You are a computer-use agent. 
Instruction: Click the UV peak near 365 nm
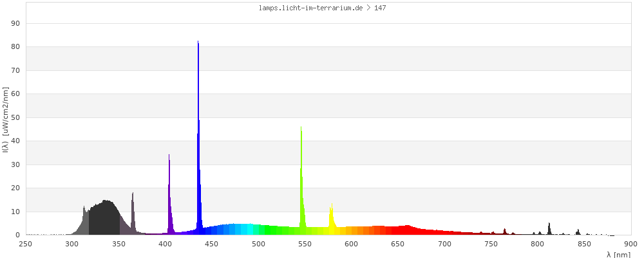132,212
